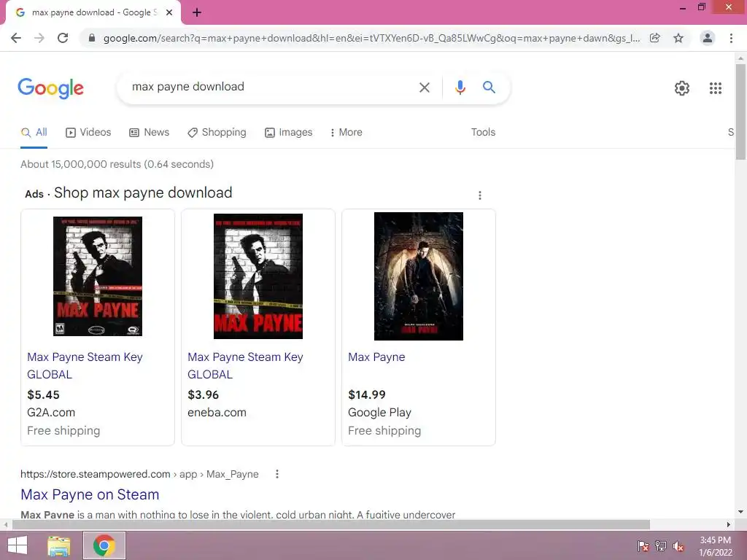
Task: Reload the current page
Action: tap(63, 38)
